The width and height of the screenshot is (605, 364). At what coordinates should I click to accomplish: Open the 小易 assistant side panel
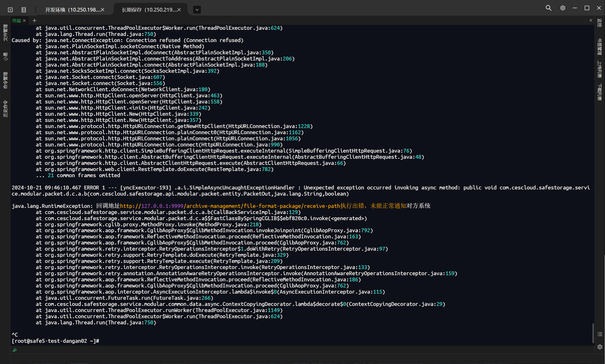(x=5, y=56)
